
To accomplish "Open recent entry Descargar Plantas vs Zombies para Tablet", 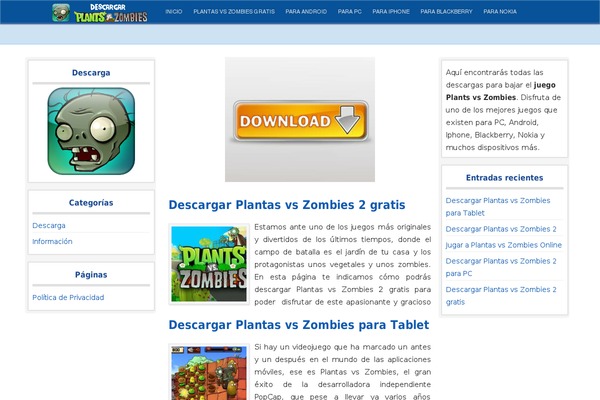I will pyautogui.click(x=498, y=207).
